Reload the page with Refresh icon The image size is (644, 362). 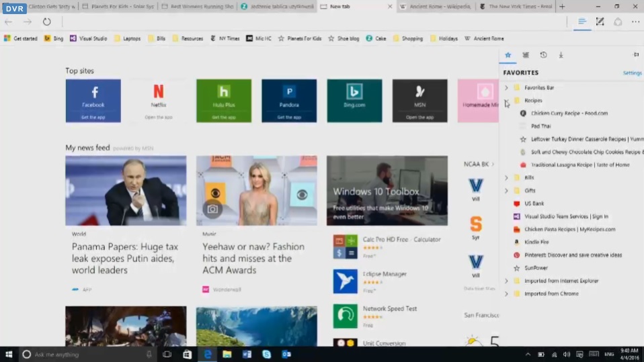tap(47, 21)
